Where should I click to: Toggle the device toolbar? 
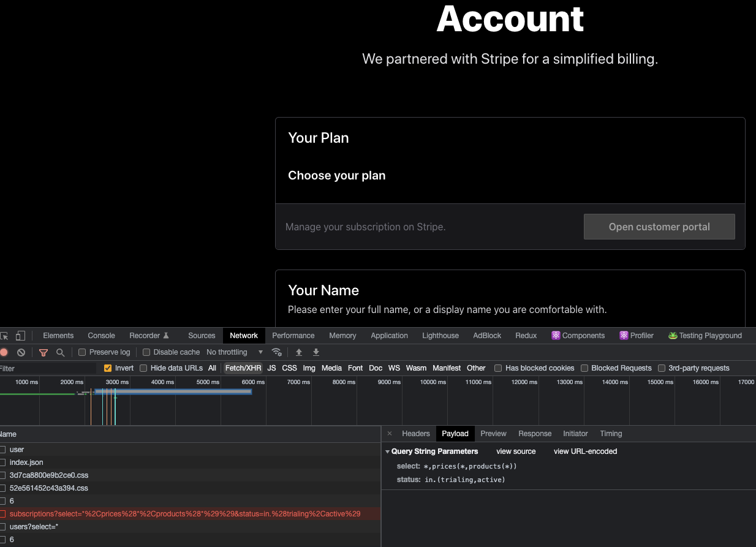(21, 335)
